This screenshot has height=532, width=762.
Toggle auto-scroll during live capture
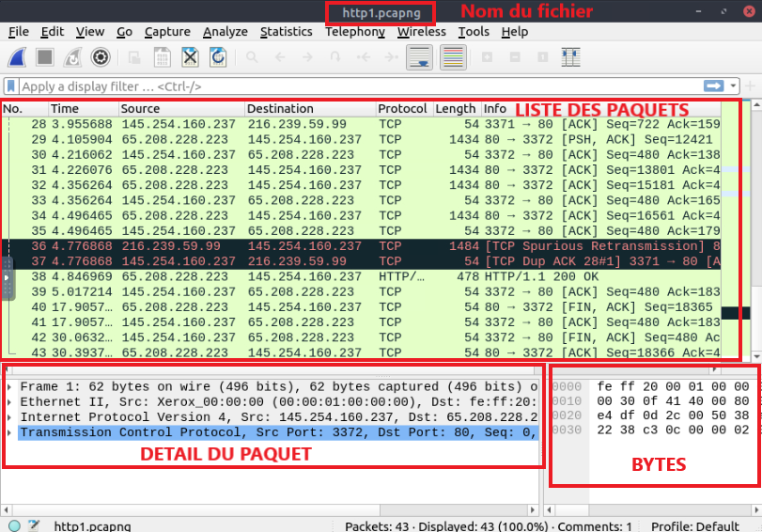click(419, 57)
